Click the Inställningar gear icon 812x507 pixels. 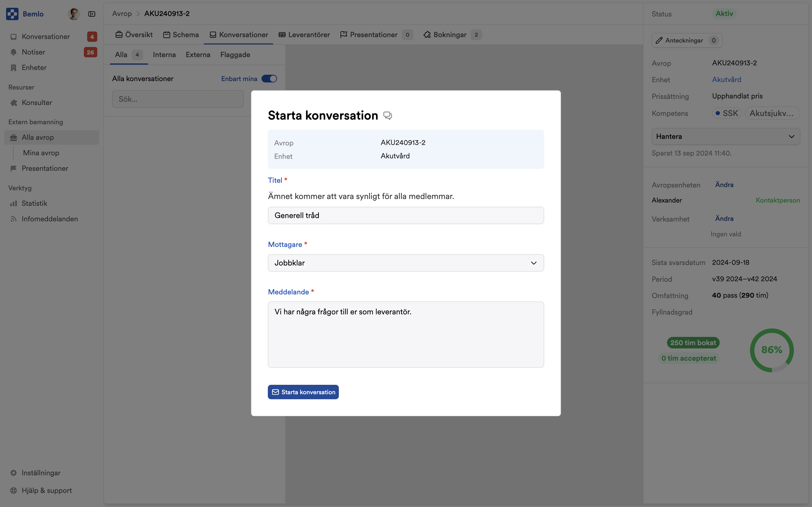pos(13,473)
